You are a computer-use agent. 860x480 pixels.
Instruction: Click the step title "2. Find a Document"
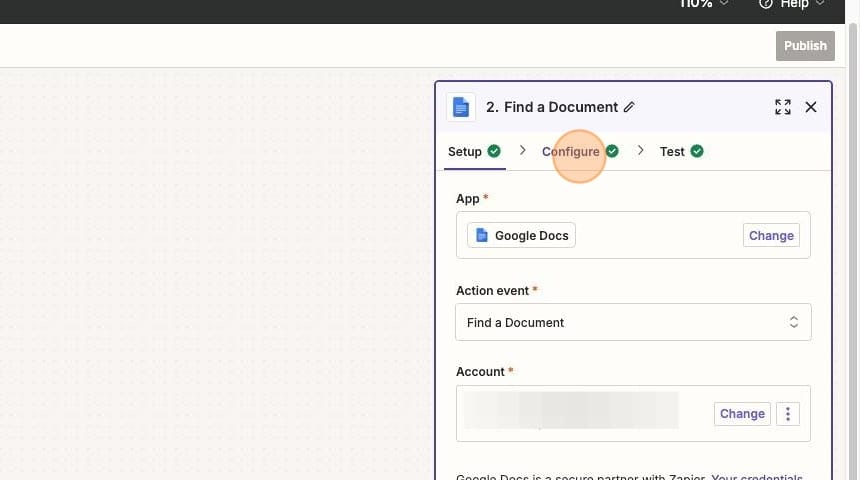552,107
